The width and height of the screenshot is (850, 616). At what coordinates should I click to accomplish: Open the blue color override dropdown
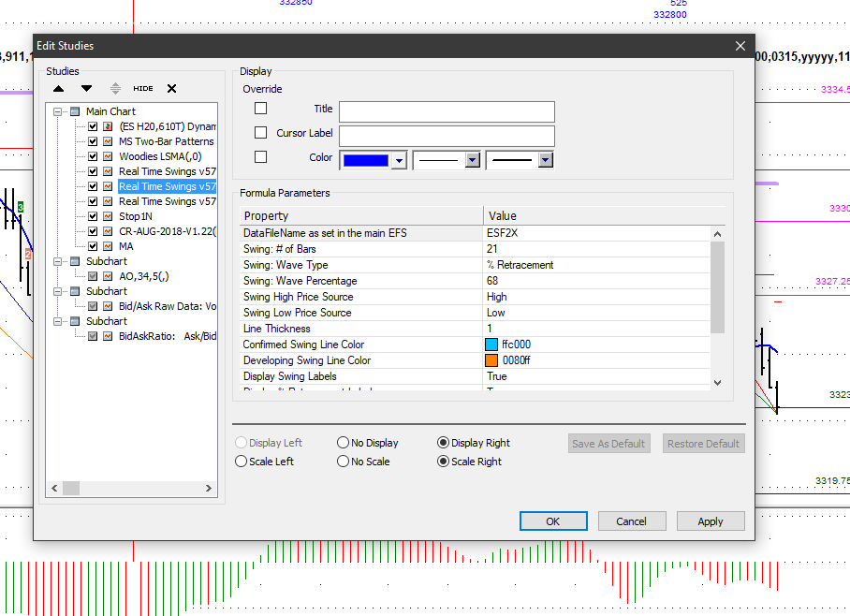(400, 160)
